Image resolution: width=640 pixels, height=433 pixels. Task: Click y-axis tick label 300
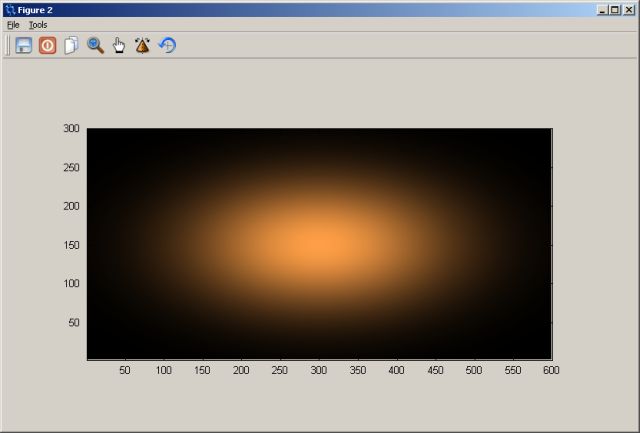click(x=71, y=128)
